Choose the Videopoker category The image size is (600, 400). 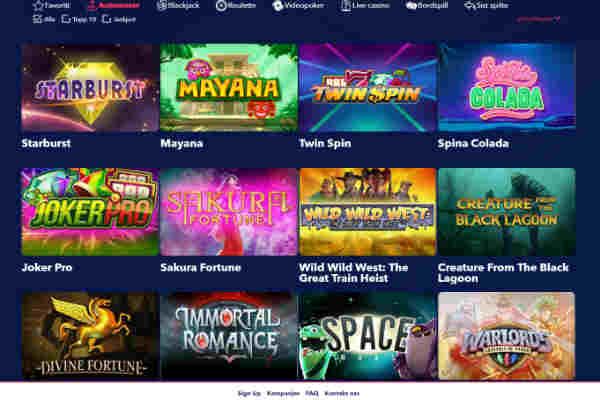(x=298, y=5)
